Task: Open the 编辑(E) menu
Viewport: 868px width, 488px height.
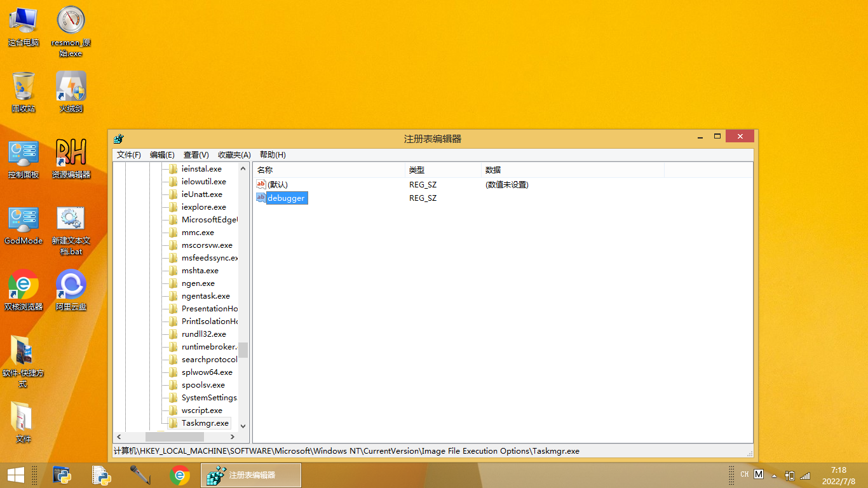Action: coord(162,154)
